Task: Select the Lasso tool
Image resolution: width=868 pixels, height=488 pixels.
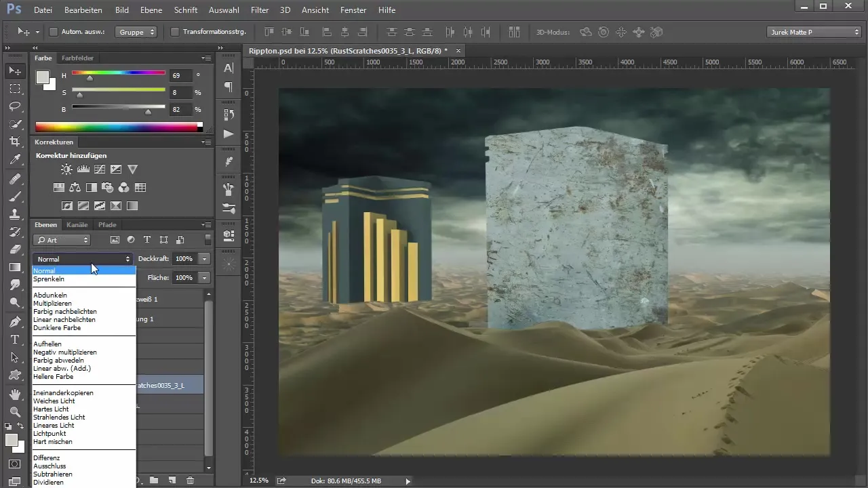Action: (x=15, y=106)
